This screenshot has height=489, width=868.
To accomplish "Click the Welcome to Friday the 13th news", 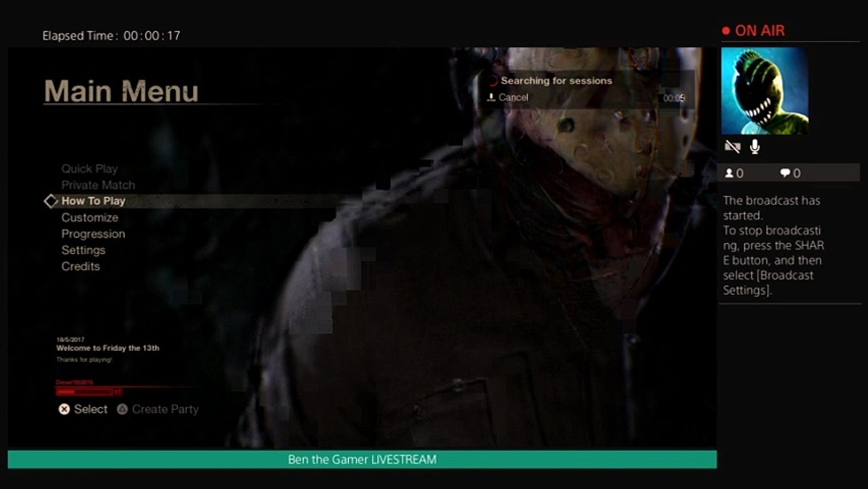I will point(108,348).
